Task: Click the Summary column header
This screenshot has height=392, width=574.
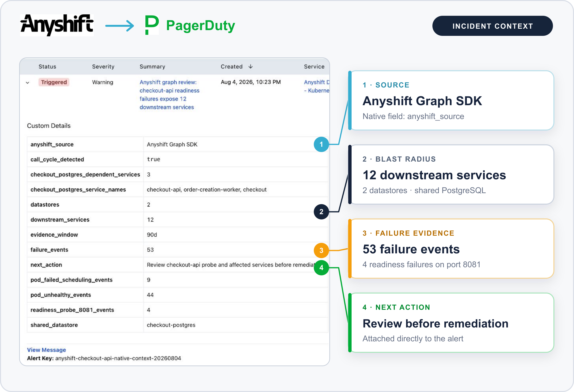Action: coord(152,67)
